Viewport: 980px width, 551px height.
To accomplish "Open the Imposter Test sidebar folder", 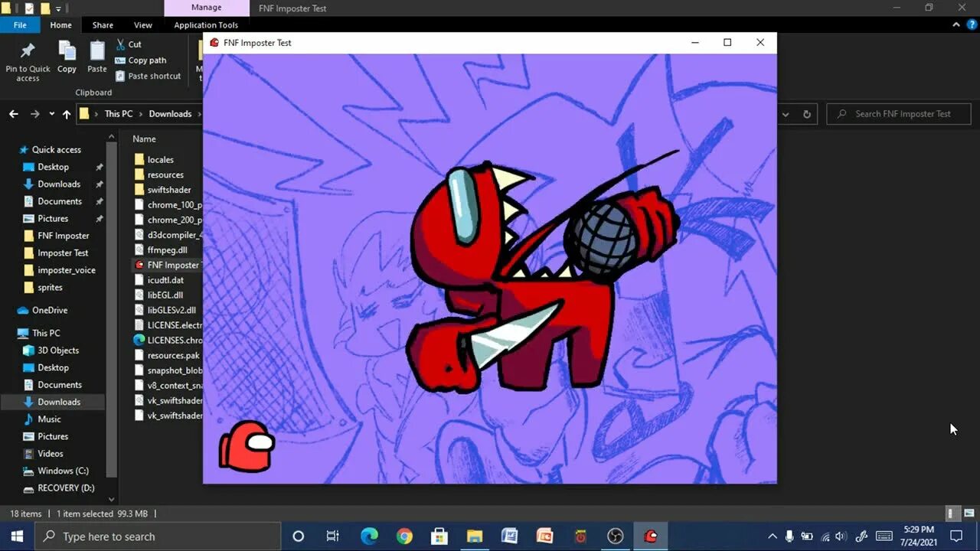I will pyautogui.click(x=63, y=253).
